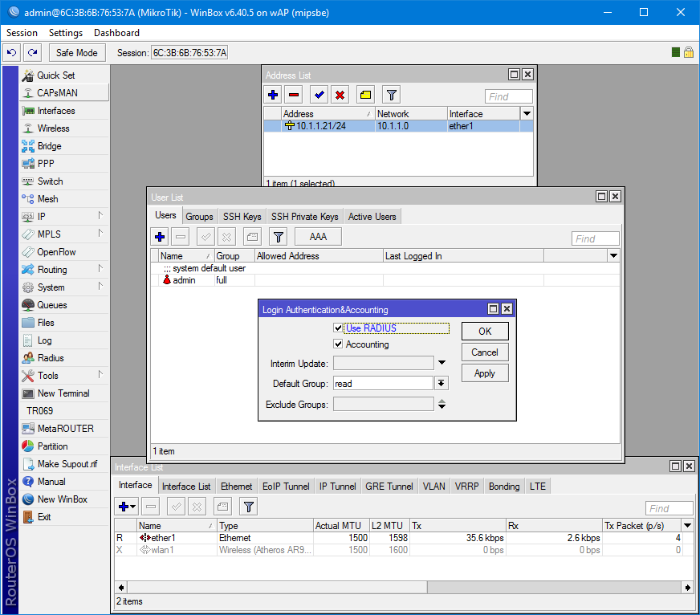700x615 pixels.
Task: Open Queues from the sidebar
Action: 64,305
